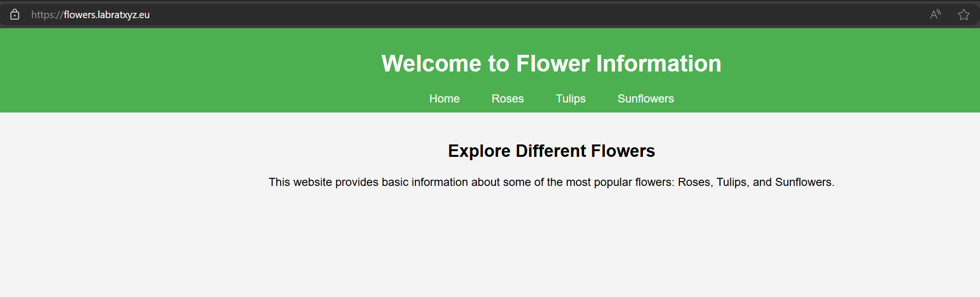This screenshot has width=980, height=297.
Task: Go to the Roses page in navigation
Action: [507, 99]
